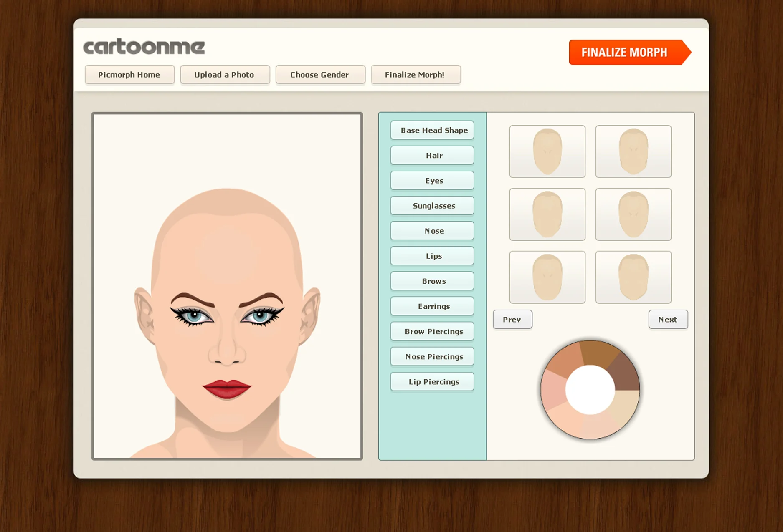
Task: Click Upload a Photo button
Action: click(225, 75)
